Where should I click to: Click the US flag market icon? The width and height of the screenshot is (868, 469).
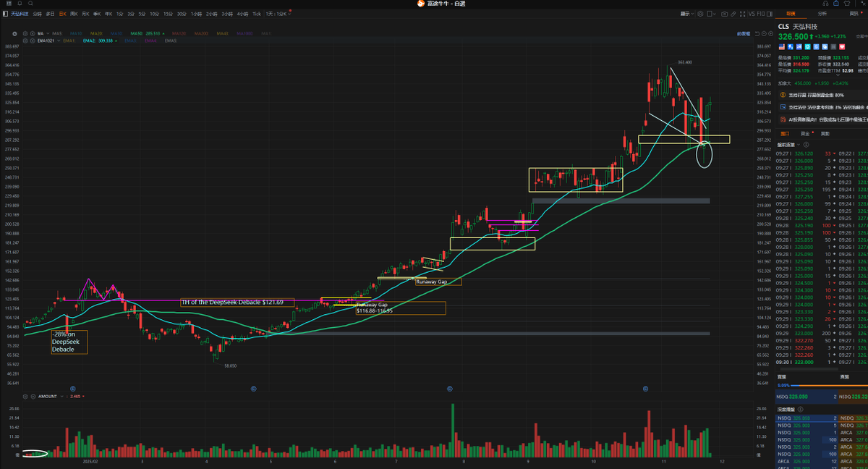coord(782,46)
